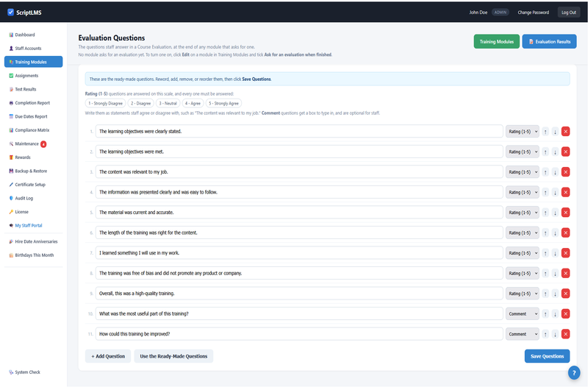The width and height of the screenshot is (588, 387).
Task: Move 'The material was current and accurate' up
Action: pyautogui.click(x=545, y=213)
